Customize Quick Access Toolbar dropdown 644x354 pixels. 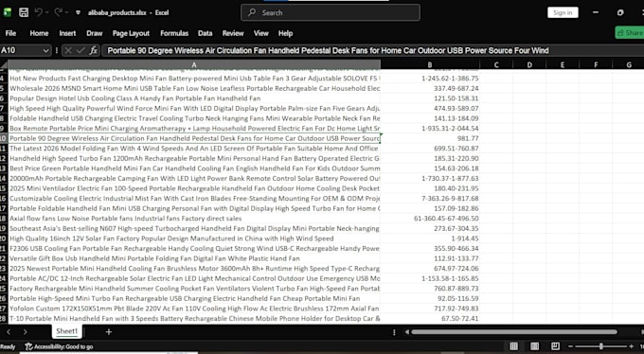pos(78,12)
